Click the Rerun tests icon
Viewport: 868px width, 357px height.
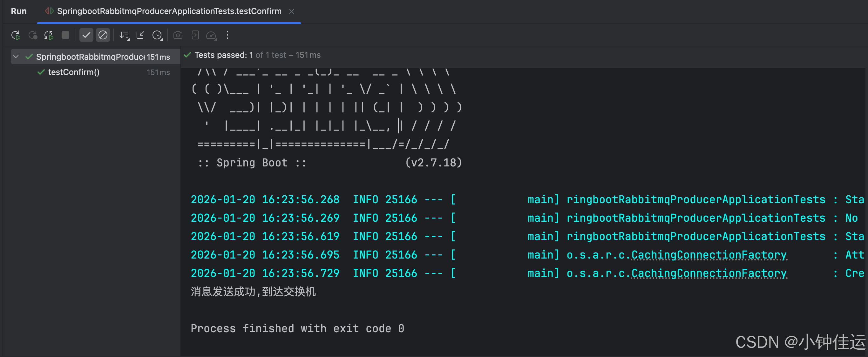point(16,35)
